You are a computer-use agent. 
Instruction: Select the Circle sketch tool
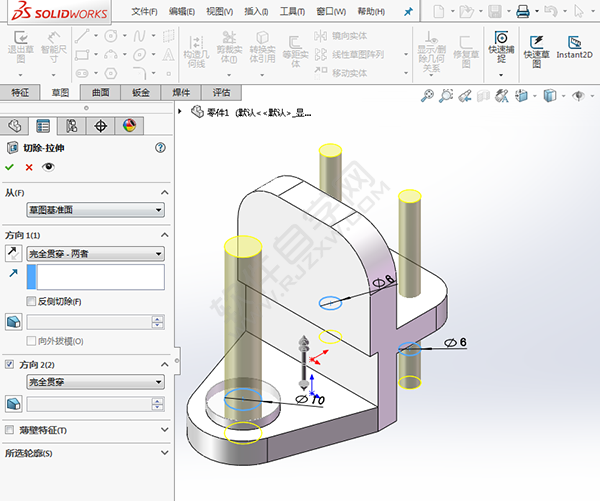click(111, 36)
